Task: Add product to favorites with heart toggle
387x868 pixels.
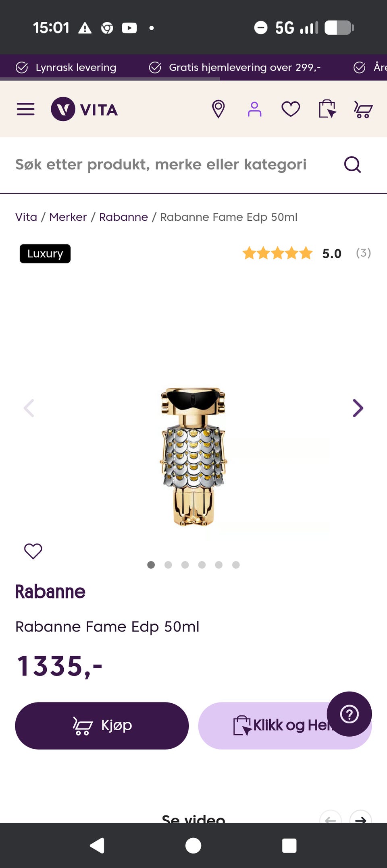Action: (x=33, y=551)
